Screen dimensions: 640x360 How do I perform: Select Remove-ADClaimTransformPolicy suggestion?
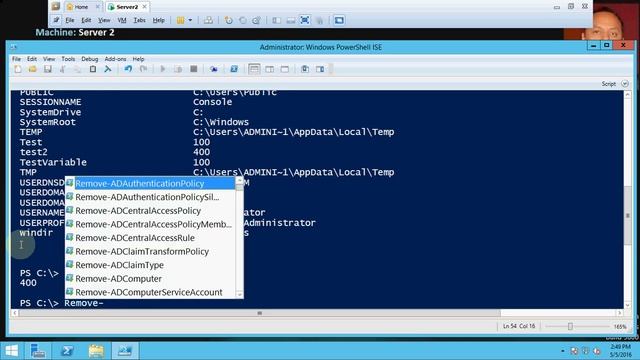click(150, 251)
